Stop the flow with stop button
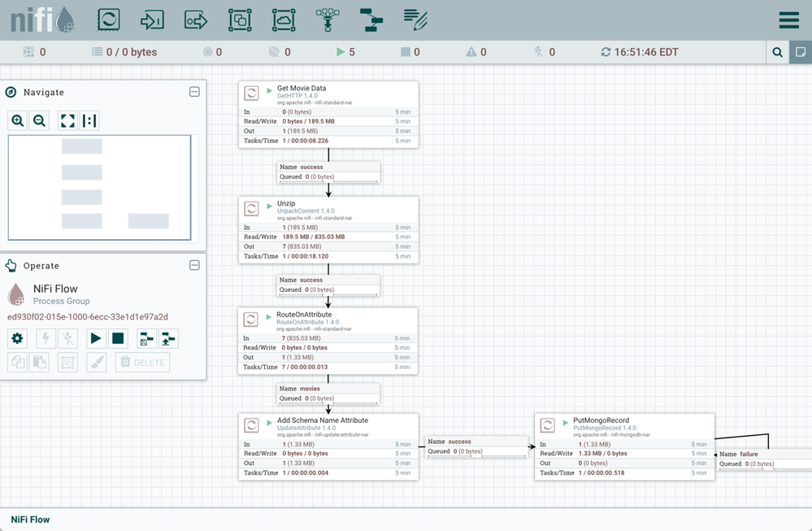812x531 pixels. pos(118,338)
